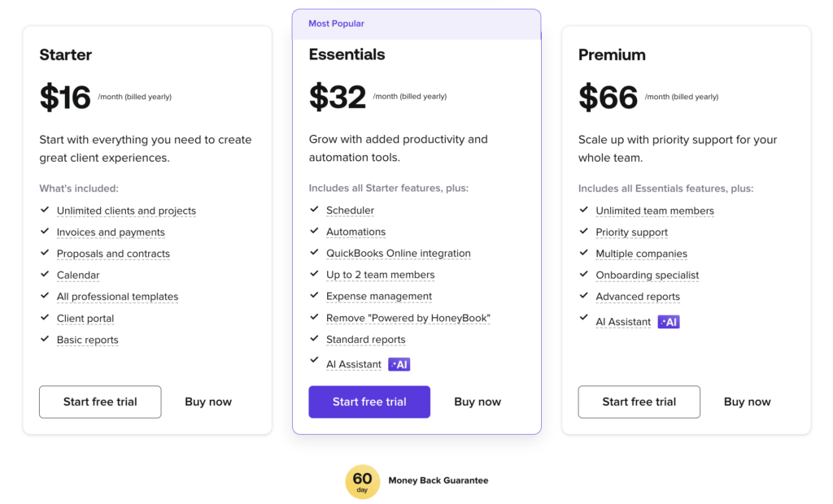Viewport: 833px width, 504px height.
Task: Start free trial for the Starter plan
Action: tap(100, 402)
